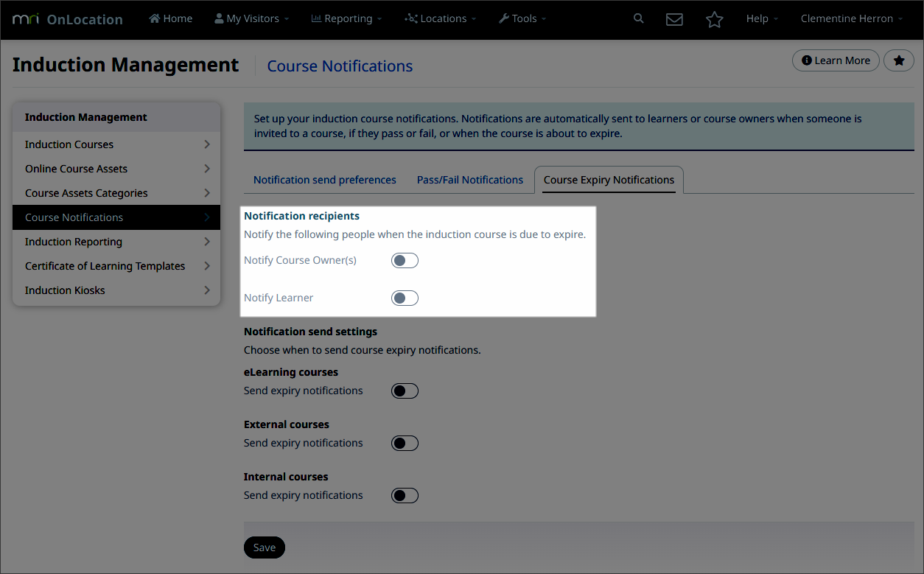Click the Save button

click(x=264, y=547)
